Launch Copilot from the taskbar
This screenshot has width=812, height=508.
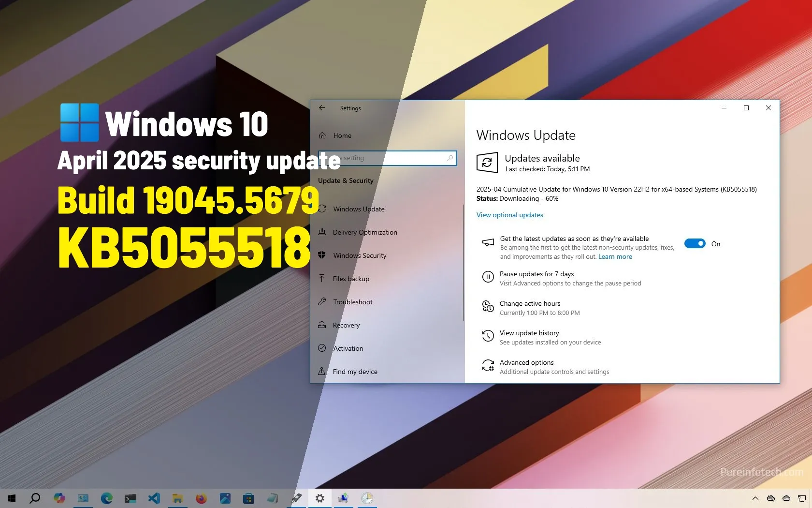(59, 498)
